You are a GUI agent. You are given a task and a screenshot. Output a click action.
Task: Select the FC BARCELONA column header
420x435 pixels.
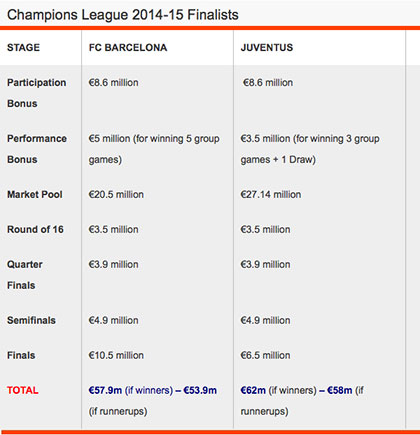coord(128,47)
